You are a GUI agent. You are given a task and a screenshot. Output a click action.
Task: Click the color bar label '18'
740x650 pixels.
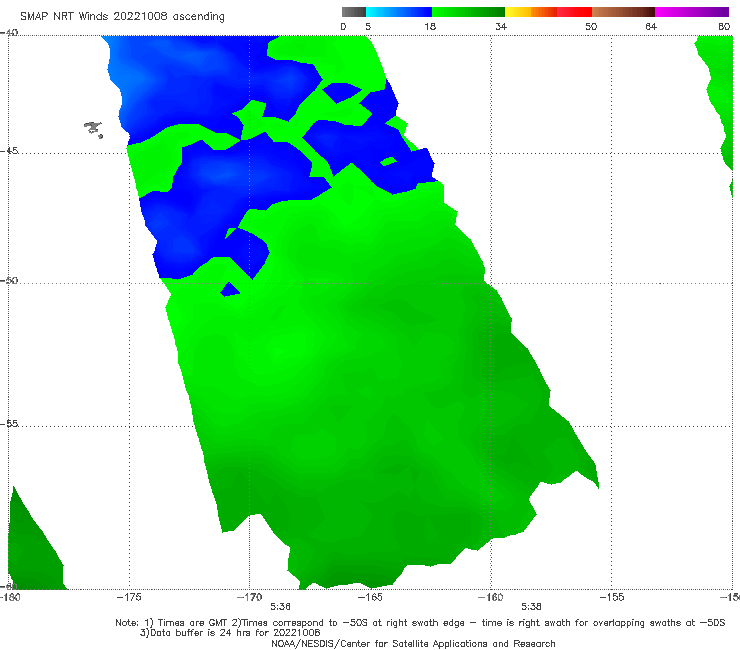point(430,26)
